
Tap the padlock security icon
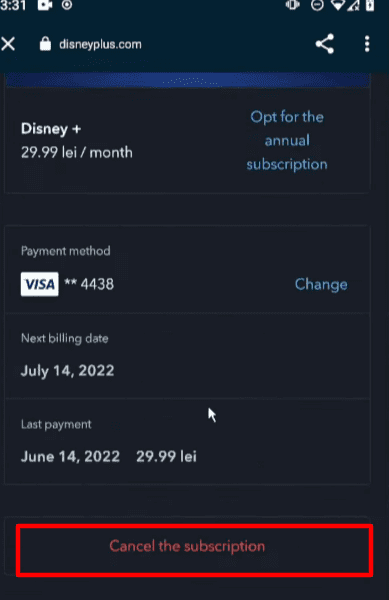point(45,44)
